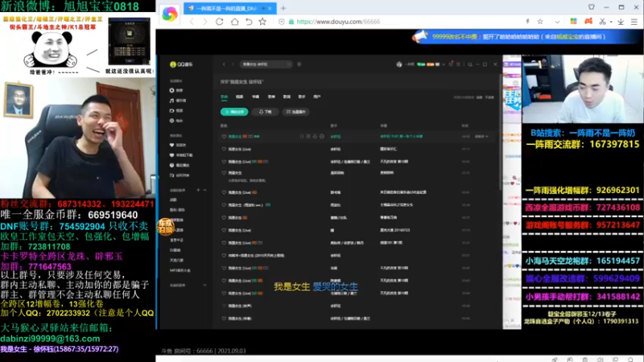Select the 歌曲 search results tab
644x362 pixels.
[224, 97]
